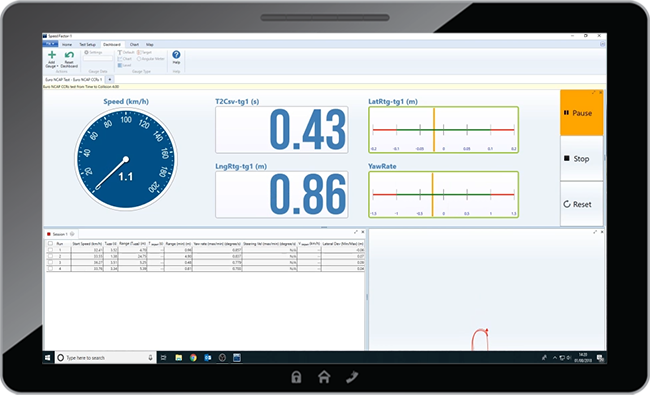Click the Reset Dashboard icon

pyautogui.click(x=69, y=55)
